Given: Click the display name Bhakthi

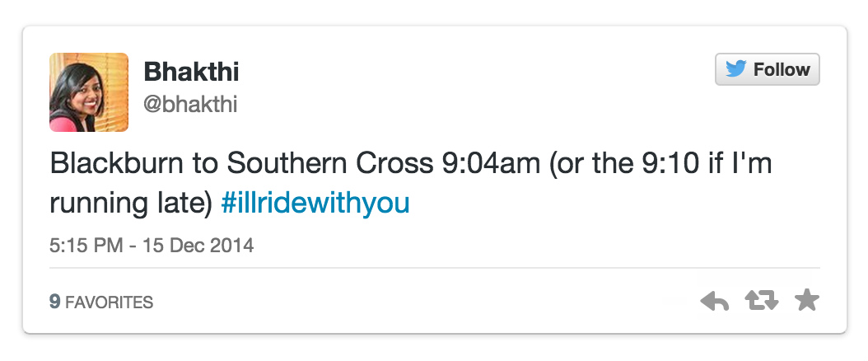Looking at the screenshot, I should point(191,73).
